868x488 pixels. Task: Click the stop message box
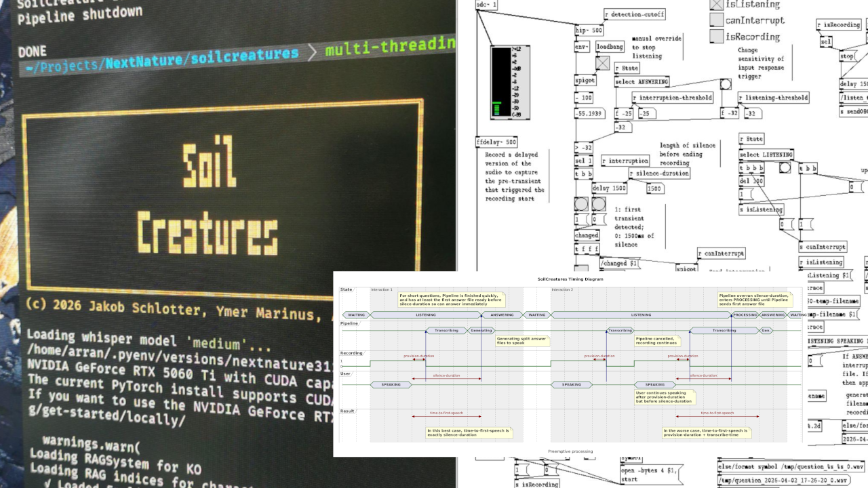click(848, 57)
